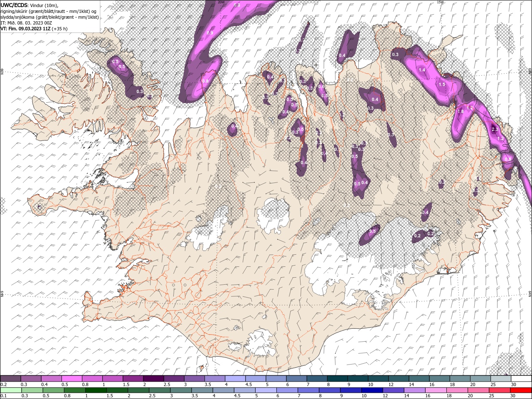Click the 1.8 value in the magenta eastern band
The image size is (532, 399).
461,111
